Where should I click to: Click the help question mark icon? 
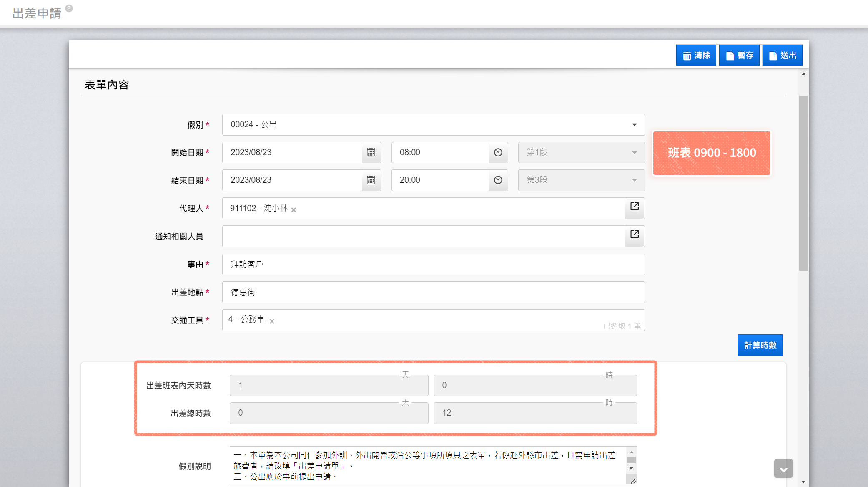(69, 8)
